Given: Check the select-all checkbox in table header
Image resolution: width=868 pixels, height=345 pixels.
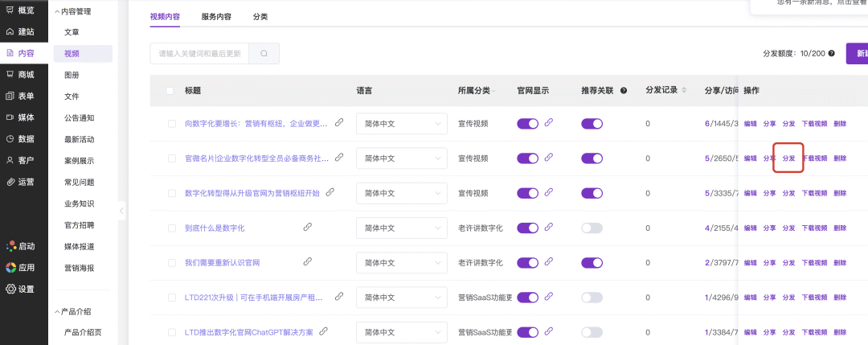Looking at the screenshot, I should (170, 91).
